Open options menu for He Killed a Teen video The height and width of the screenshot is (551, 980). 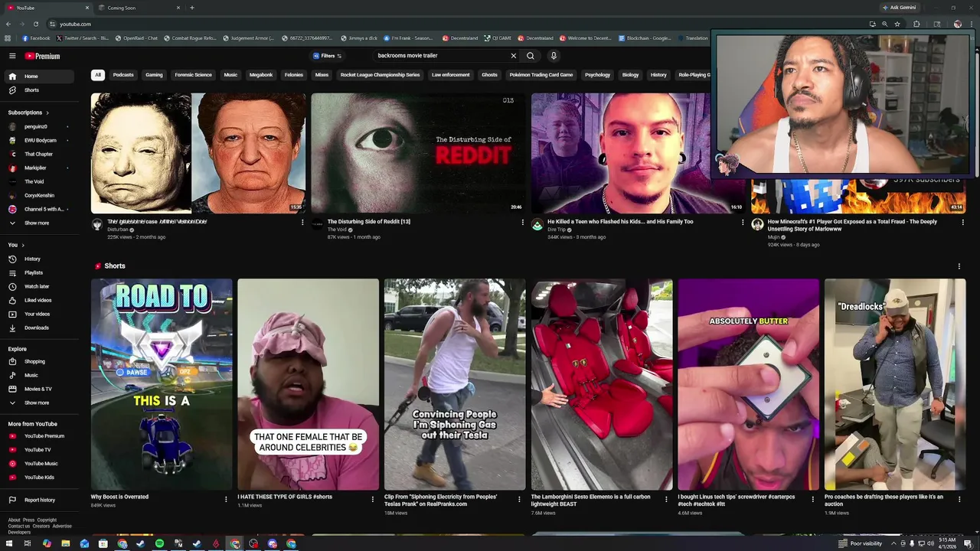[743, 223]
